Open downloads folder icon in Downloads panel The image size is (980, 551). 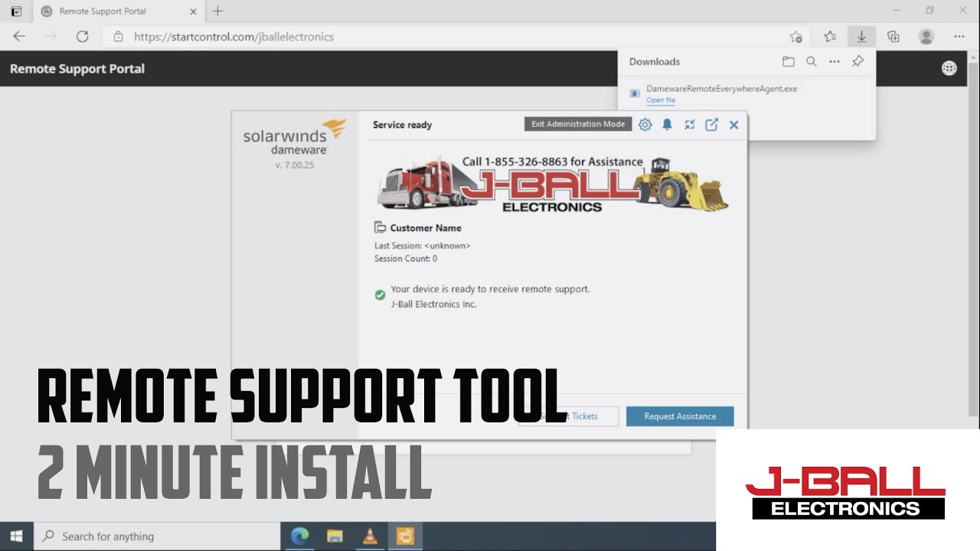pyautogui.click(x=789, y=62)
